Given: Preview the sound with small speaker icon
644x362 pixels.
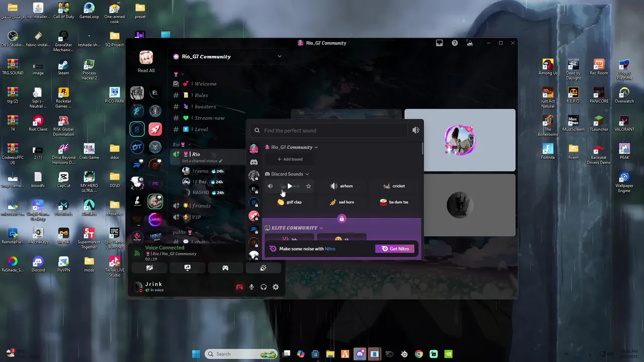Looking at the screenshot, I should click(x=270, y=186).
